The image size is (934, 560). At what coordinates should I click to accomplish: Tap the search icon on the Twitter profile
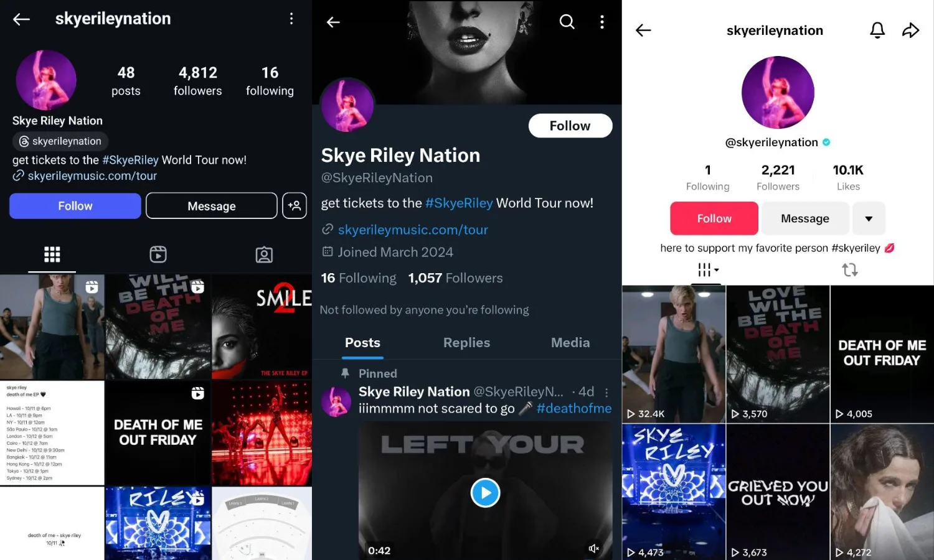click(x=567, y=22)
